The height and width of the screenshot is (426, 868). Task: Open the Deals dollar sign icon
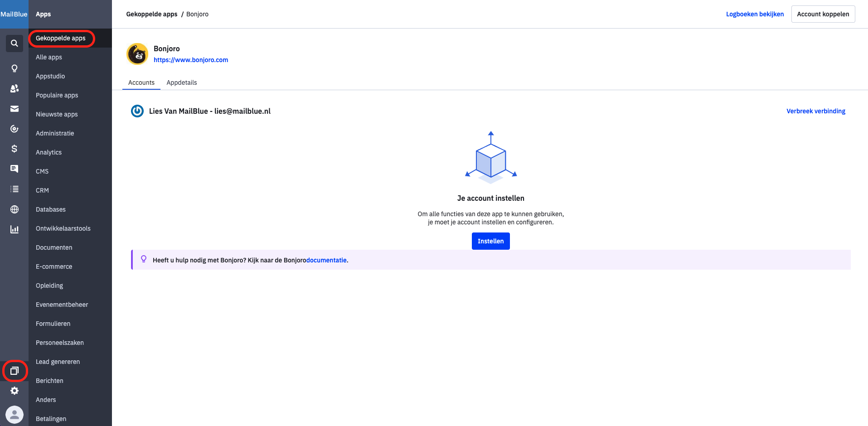[x=15, y=149]
